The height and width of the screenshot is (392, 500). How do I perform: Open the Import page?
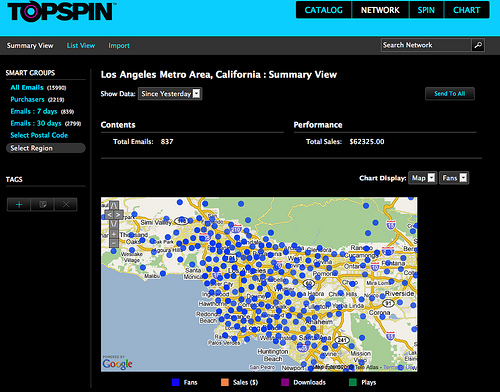pyautogui.click(x=119, y=45)
